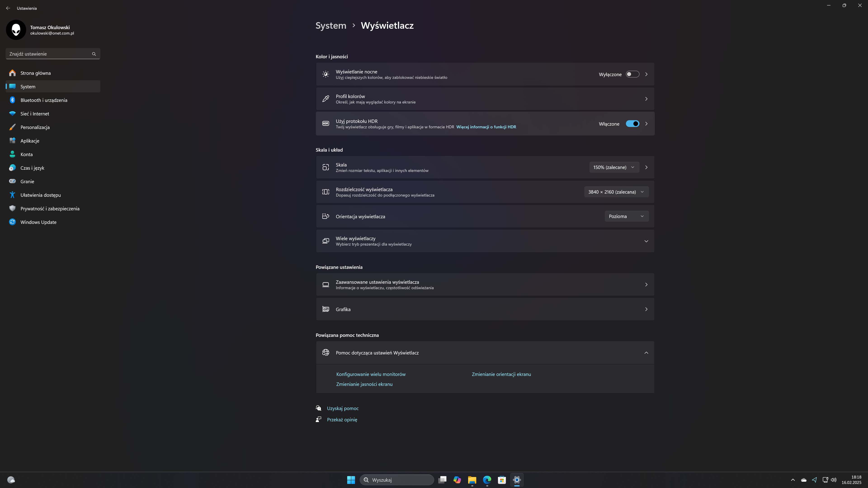
Task: Enable the Wyświetlanie nocne toggle
Action: coord(632,74)
